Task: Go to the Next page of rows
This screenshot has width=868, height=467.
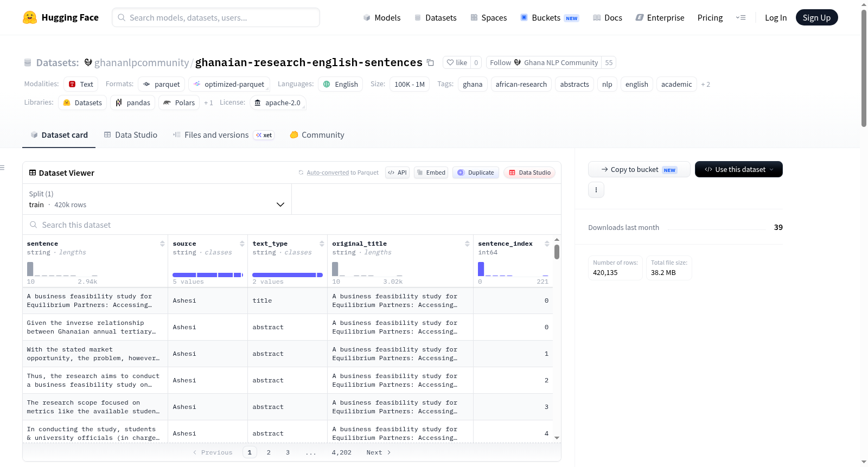Action: pos(379,452)
